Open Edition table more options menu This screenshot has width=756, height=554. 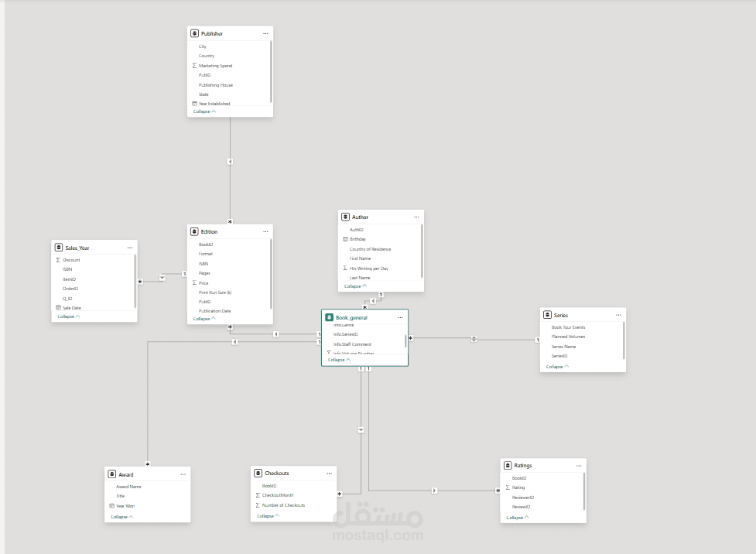click(x=265, y=232)
